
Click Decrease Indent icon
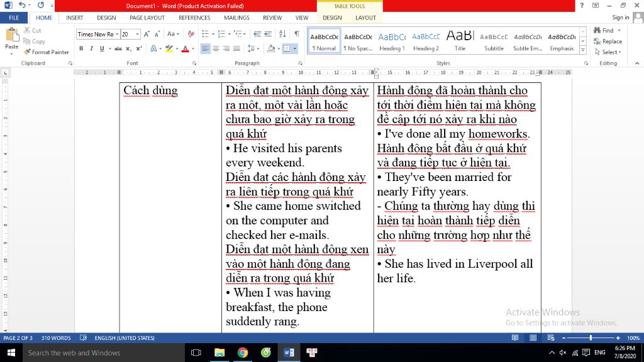pyautogui.click(x=257, y=34)
